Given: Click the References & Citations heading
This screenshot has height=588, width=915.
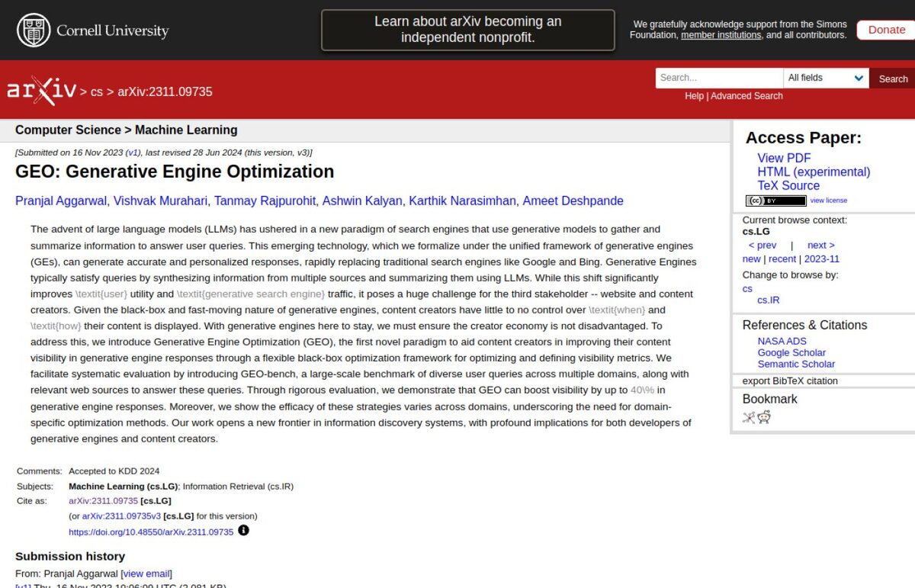Looking at the screenshot, I should point(804,325).
